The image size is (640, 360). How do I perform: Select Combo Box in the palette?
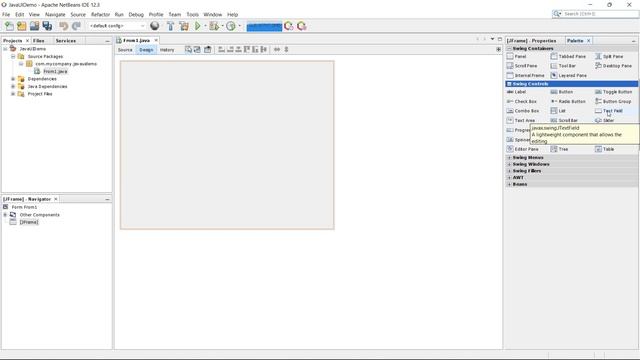tap(523, 111)
